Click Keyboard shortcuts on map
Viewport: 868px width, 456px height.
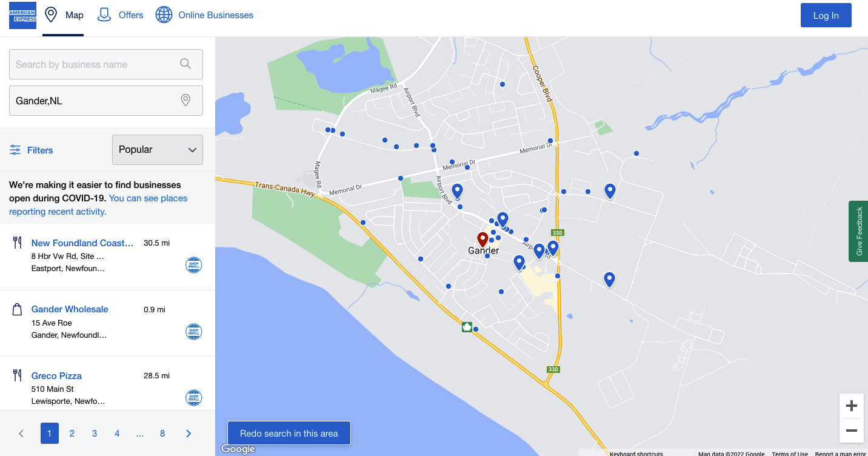[x=636, y=454]
